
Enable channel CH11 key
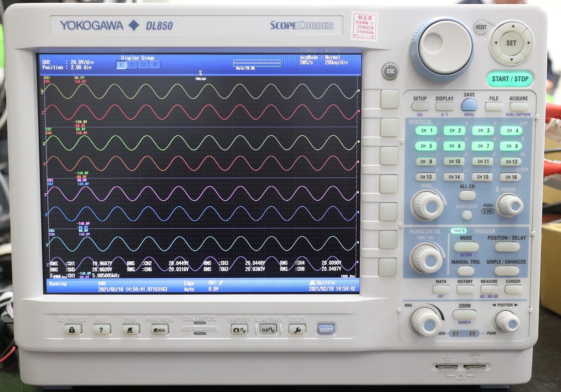point(483,162)
